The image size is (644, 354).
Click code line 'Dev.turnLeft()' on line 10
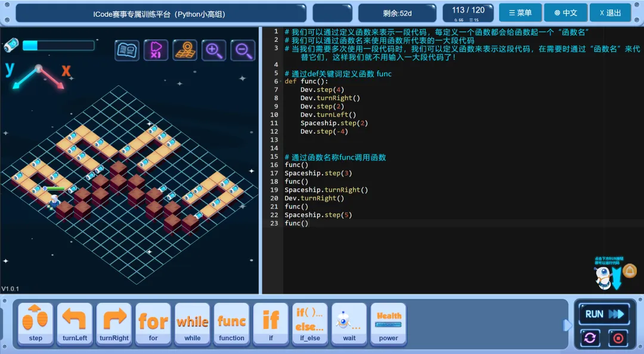point(328,114)
